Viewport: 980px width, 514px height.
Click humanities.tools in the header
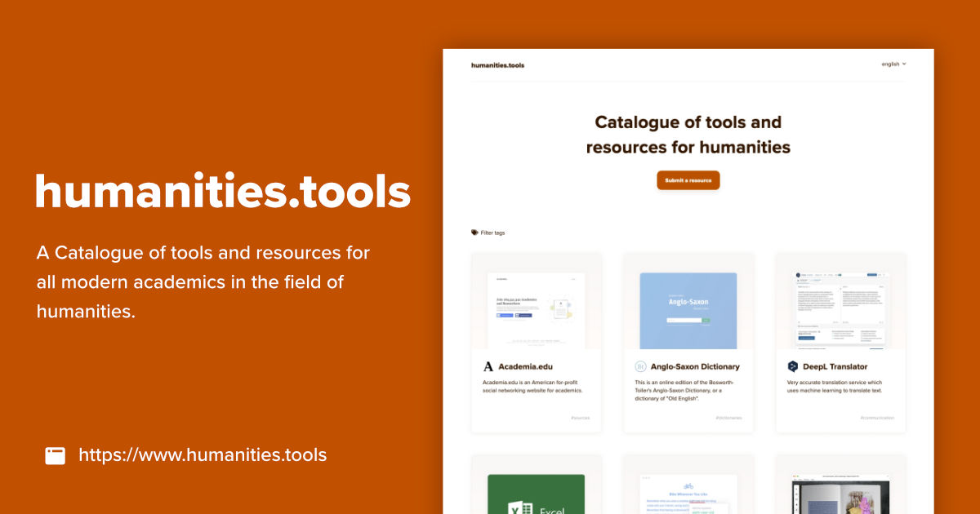tap(497, 64)
